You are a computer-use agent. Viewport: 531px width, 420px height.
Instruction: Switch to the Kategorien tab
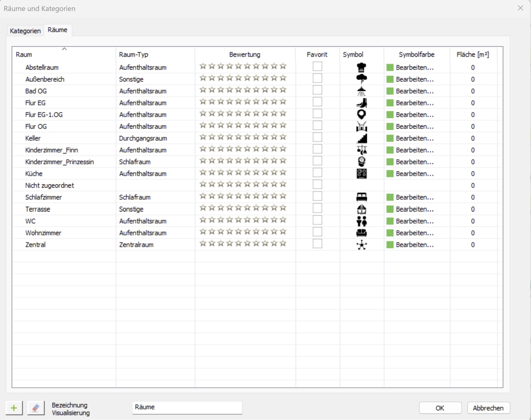[25, 31]
